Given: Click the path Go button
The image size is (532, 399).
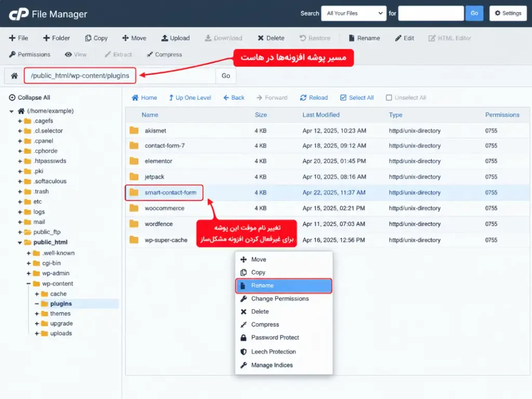Looking at the screenshot, I should [225, 76].
